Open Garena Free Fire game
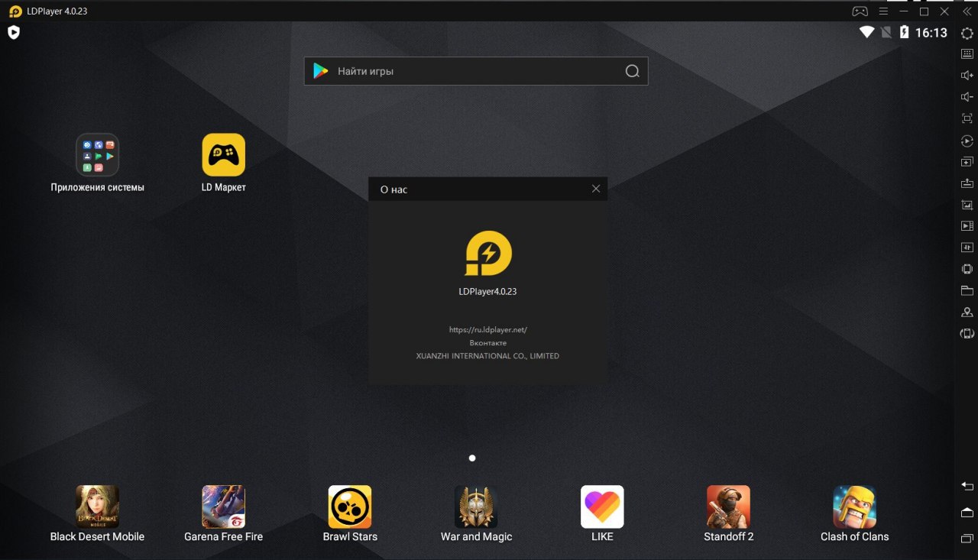978x560 pixels. coord(223,513)
